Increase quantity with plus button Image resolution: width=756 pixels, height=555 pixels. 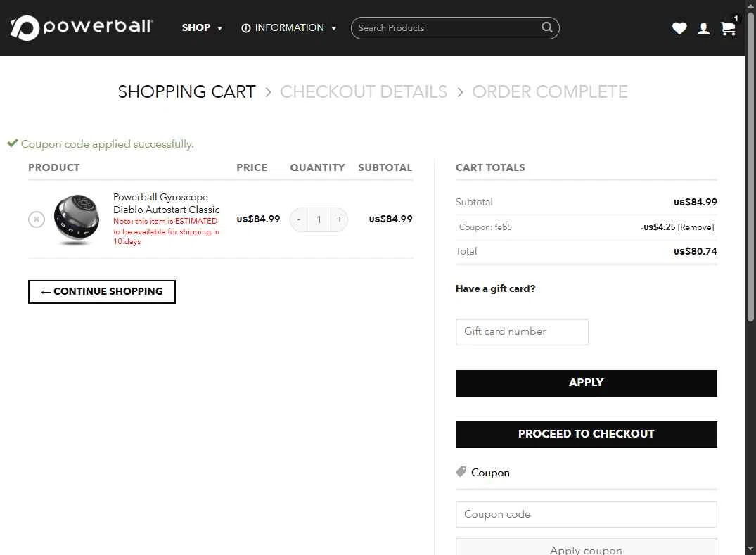[340, 219]
